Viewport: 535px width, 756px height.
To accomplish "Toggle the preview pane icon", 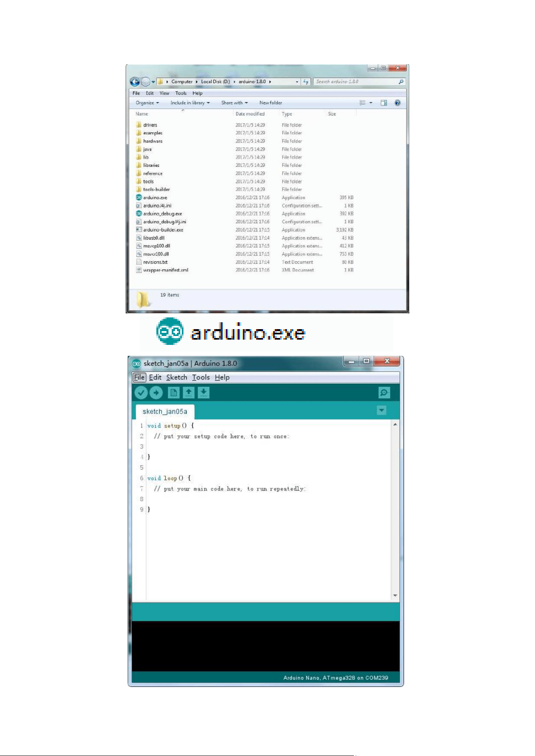I will [384, 103].
